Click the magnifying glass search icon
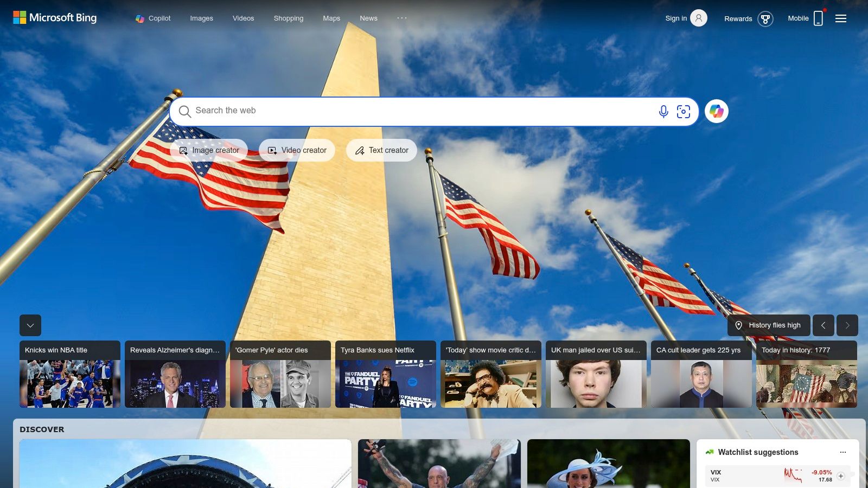Viewport: 868px width, 488px height. [184, 111]
